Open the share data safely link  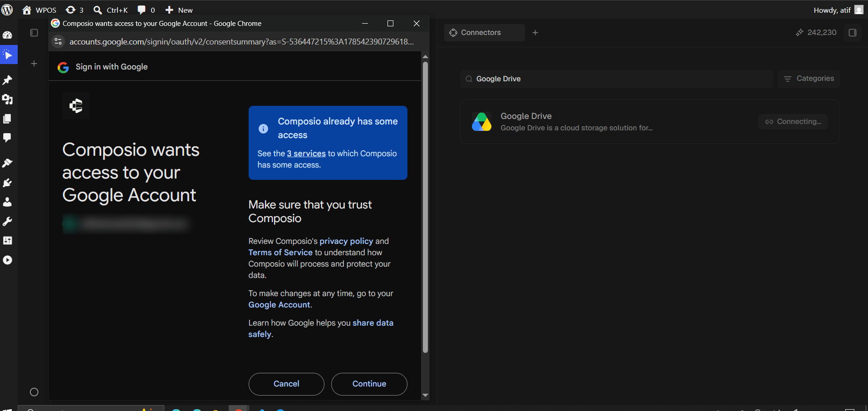point(321,328)
